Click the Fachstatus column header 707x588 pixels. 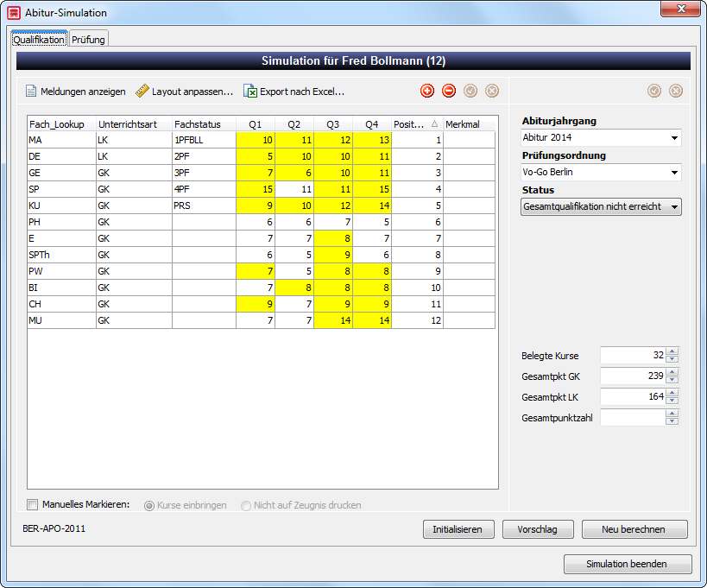point(204,124)
